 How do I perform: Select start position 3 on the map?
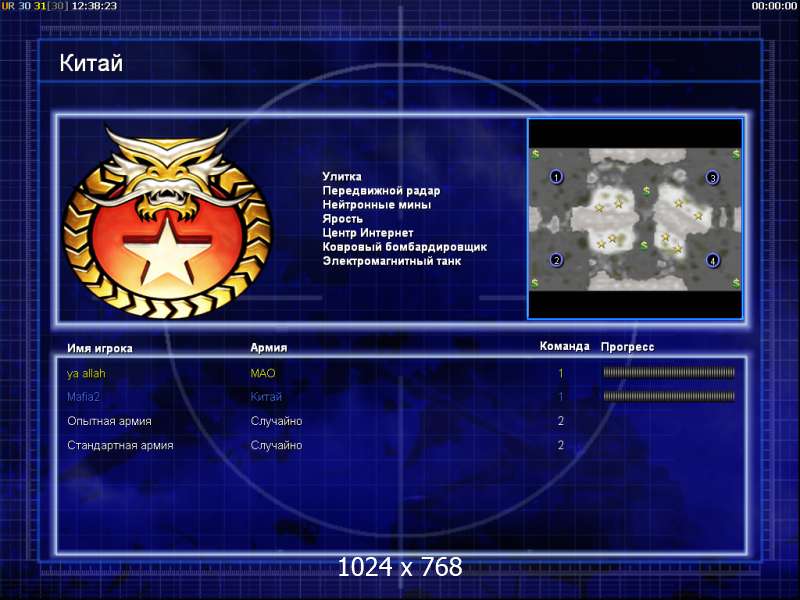tap(713, 178)
